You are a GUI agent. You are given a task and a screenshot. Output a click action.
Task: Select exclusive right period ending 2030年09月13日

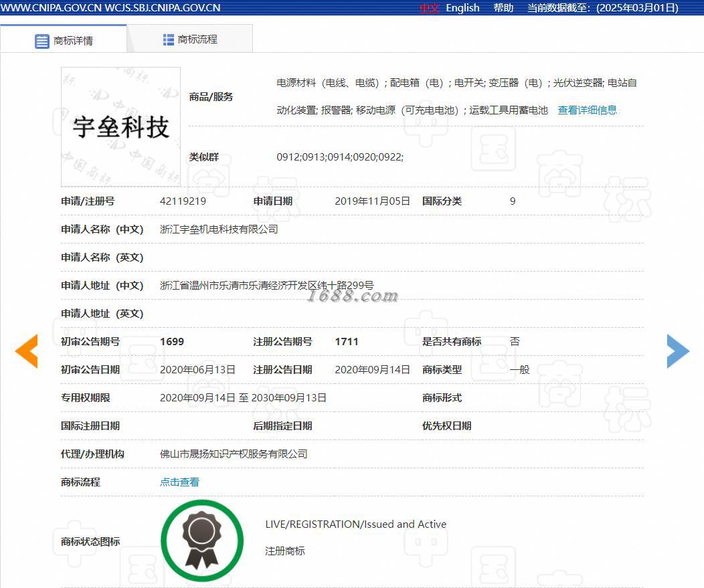[243, 397]
